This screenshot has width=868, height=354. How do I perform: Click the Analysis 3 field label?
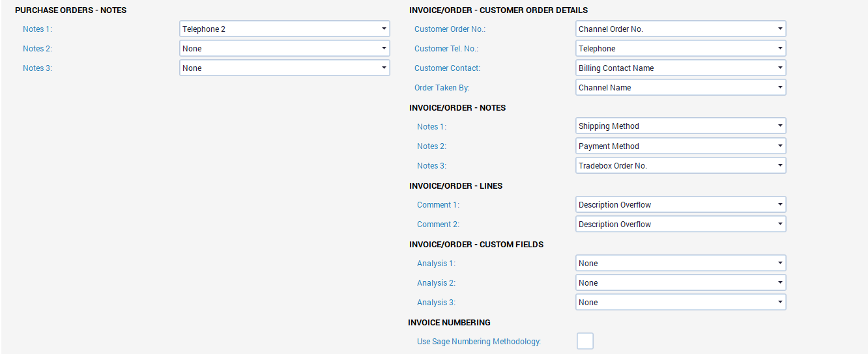[x=436, y=303]
